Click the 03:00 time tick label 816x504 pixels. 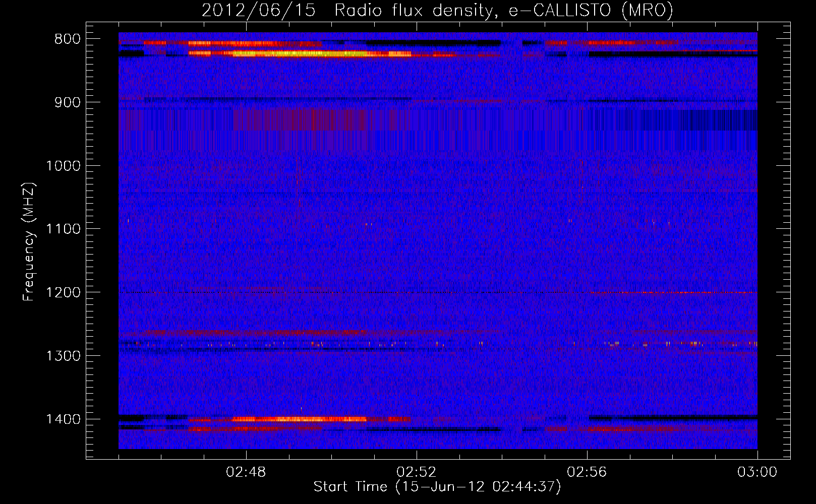pyautogui.click(x=757, y=472)
